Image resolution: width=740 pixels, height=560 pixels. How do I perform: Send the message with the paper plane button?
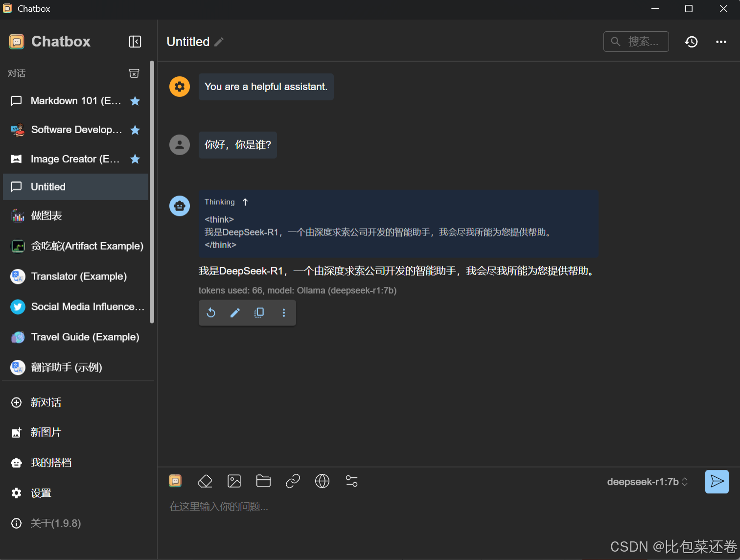(717, 482)
